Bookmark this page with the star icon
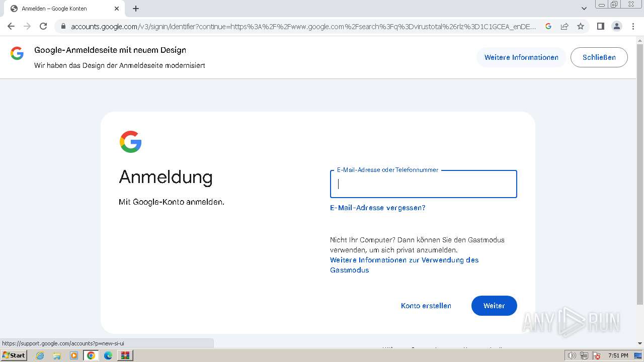Viewport: 644px width, 362px height. click(x=581, y=26)
